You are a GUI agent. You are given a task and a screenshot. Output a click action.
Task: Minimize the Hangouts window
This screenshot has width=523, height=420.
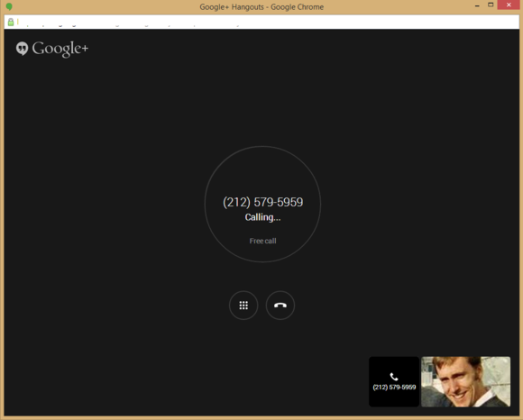coord(477,5)
